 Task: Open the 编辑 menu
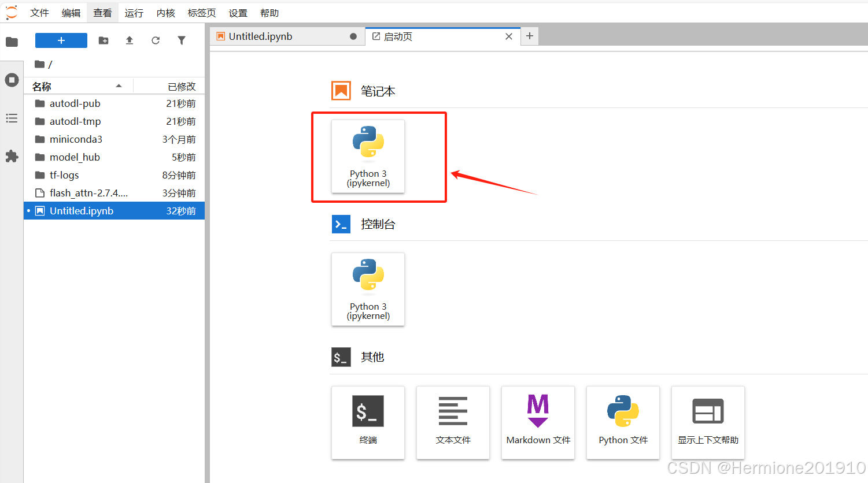[71, 13]
